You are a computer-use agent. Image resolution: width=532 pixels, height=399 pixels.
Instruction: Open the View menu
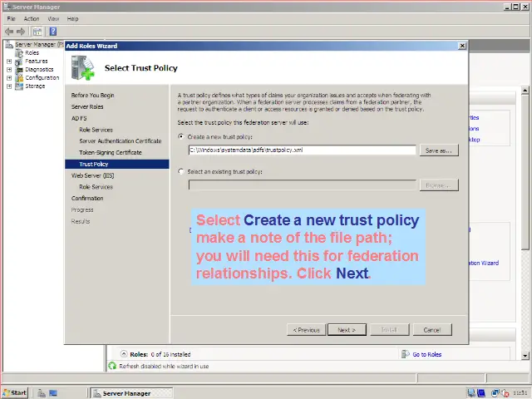click(53, 18)
